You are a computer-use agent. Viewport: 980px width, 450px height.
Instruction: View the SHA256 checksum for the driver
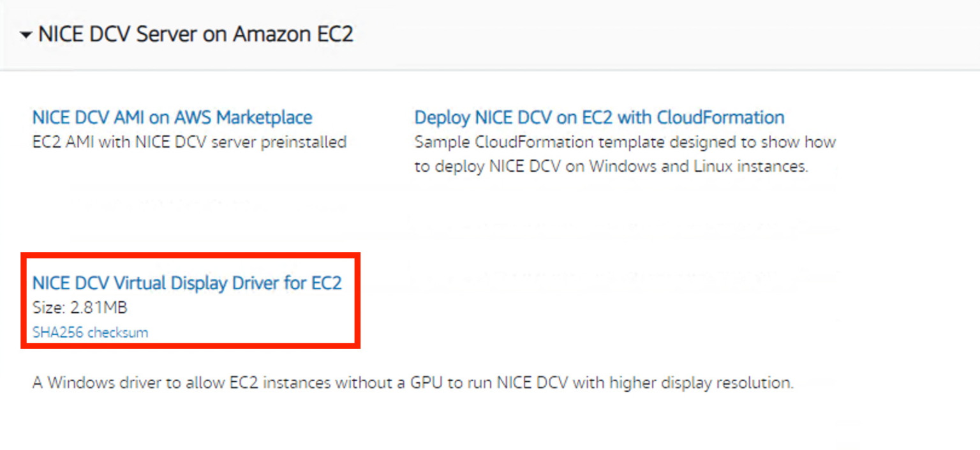[x=90, y=332]
